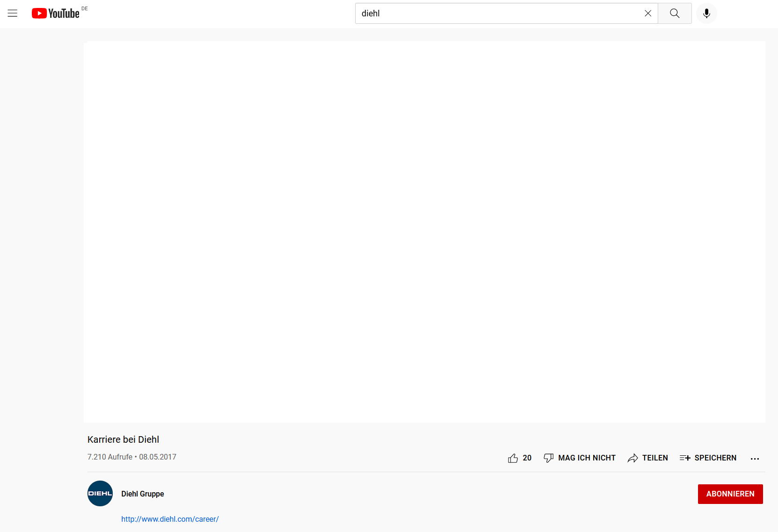
Task: Click the thumbs-down icon
Action: 549,458
